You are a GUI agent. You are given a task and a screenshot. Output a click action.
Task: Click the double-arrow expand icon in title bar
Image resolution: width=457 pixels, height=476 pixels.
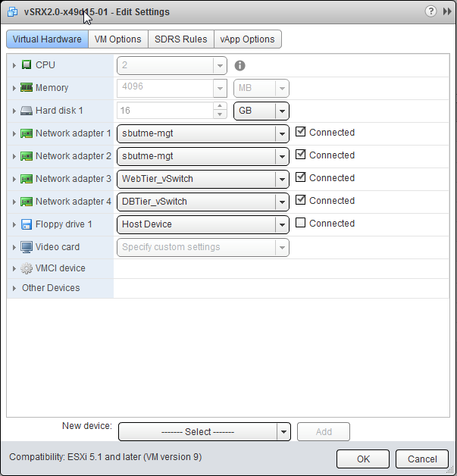click(x=447, y=11)
